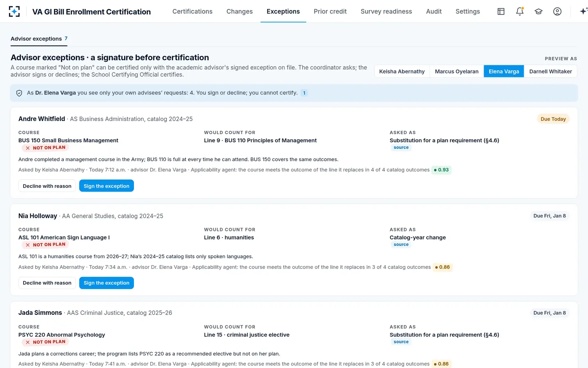588x368 pixels.
Task: Click the sparkle assistant icon
Action: pyautogui.click(x=584, y=11)
